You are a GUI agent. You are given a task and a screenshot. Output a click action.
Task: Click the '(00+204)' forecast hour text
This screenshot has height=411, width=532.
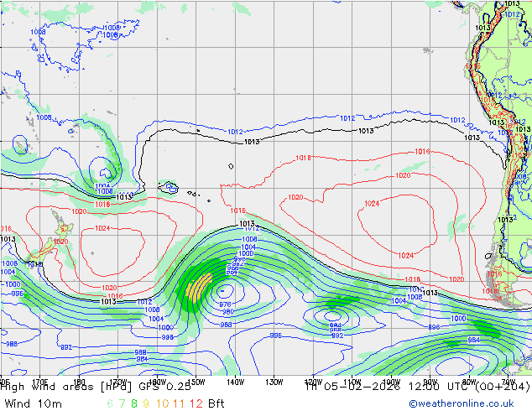tap(503, 387)
